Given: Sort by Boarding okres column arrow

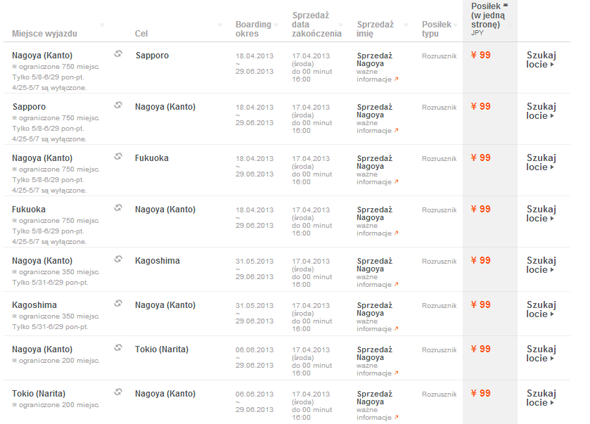Looking at the screenshot, I should pos(276,25).
